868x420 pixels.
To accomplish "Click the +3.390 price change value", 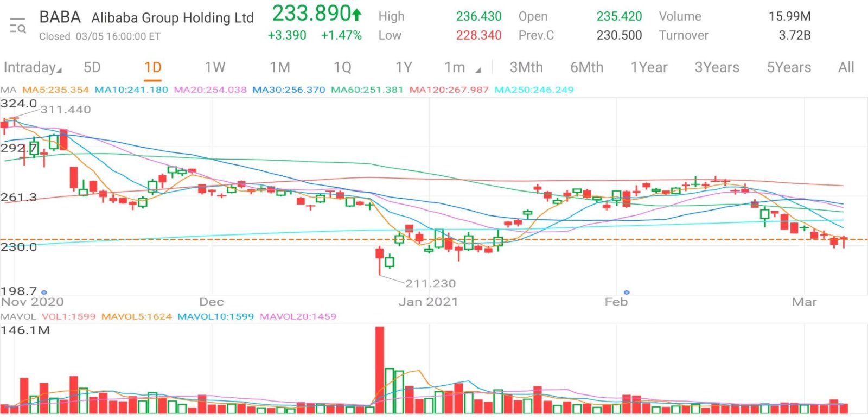I will (287, 35).
